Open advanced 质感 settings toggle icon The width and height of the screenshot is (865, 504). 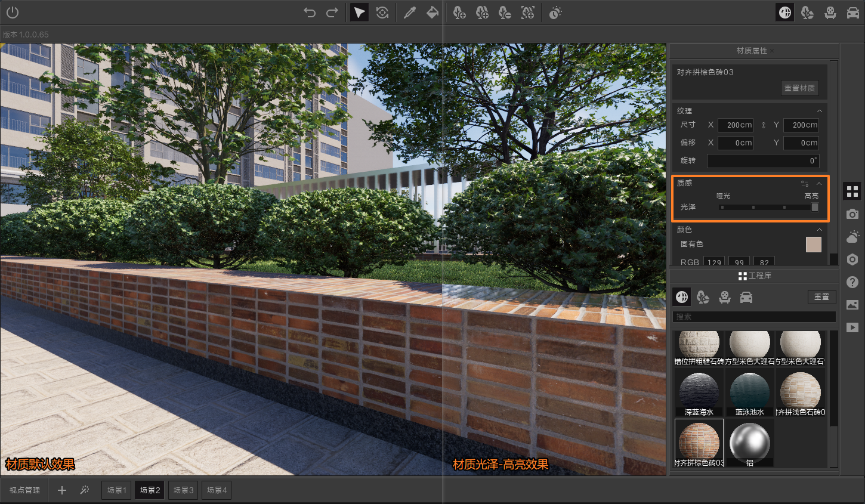click(805, 184)
